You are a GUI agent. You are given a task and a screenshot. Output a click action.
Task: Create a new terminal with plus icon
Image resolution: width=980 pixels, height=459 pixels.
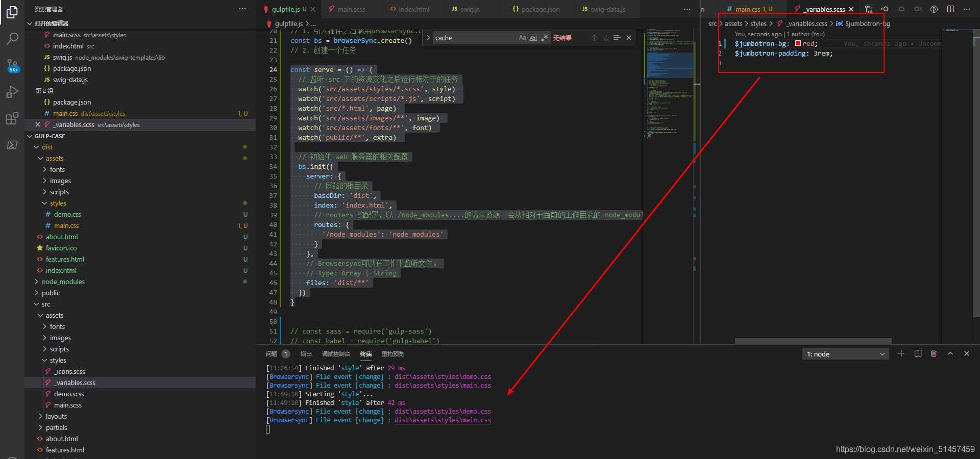click(x=901, y=353)
